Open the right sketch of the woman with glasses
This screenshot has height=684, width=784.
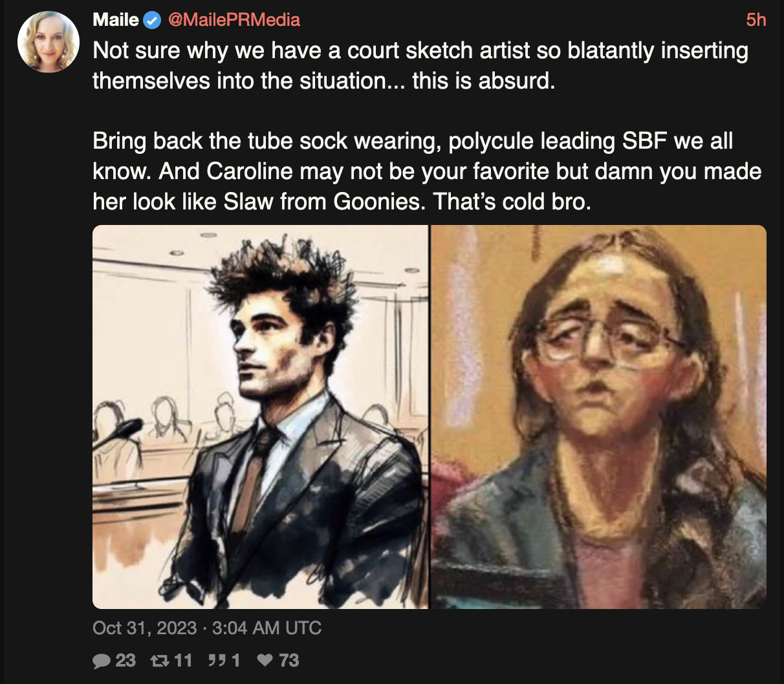click(x=598, y=417)
